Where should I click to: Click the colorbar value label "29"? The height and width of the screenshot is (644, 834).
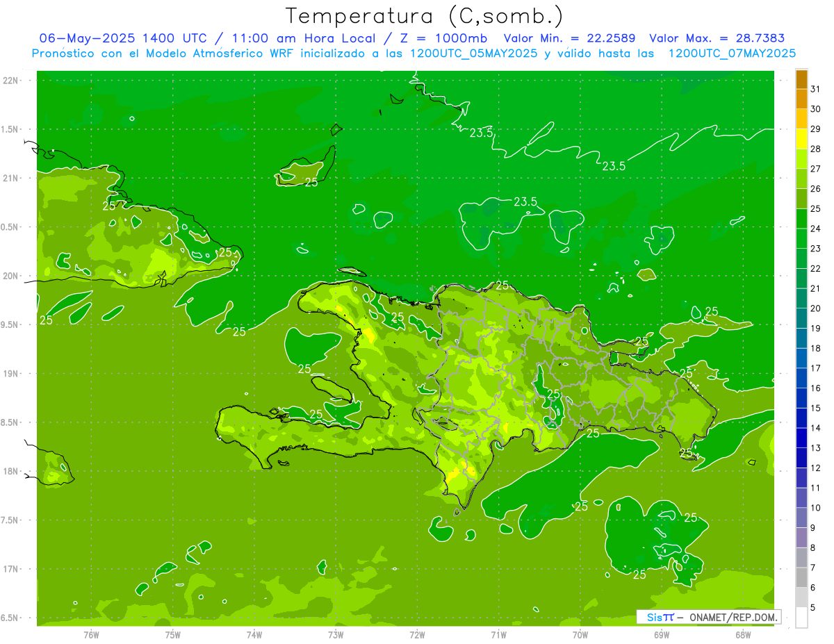(815, 129)
